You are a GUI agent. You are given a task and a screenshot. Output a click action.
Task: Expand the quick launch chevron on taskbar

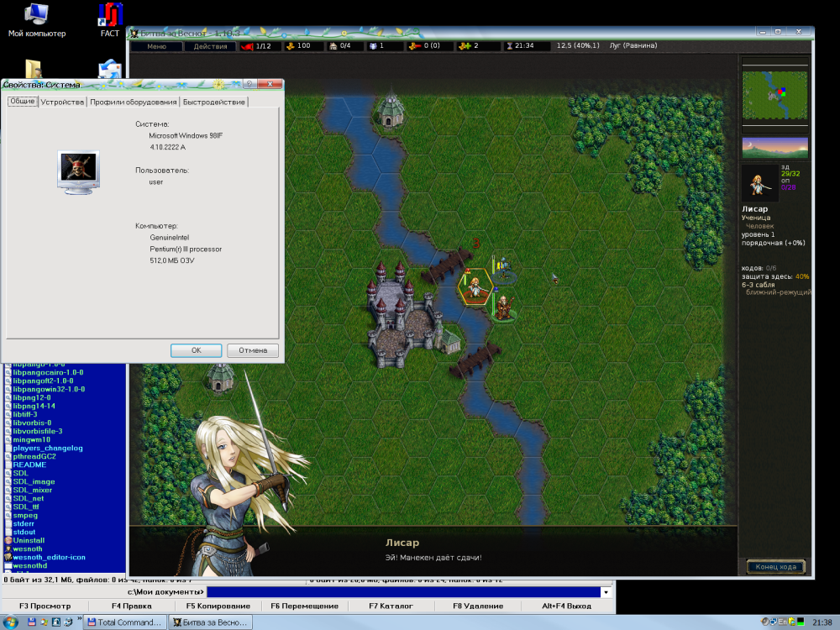pyautogui.click(x=79, y=619)
